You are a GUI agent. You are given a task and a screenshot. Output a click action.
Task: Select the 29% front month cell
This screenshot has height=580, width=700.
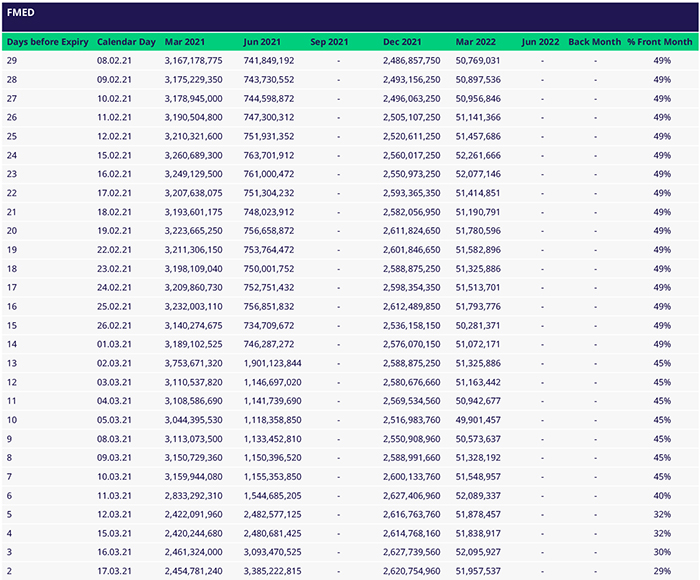[x=662, y=571]
